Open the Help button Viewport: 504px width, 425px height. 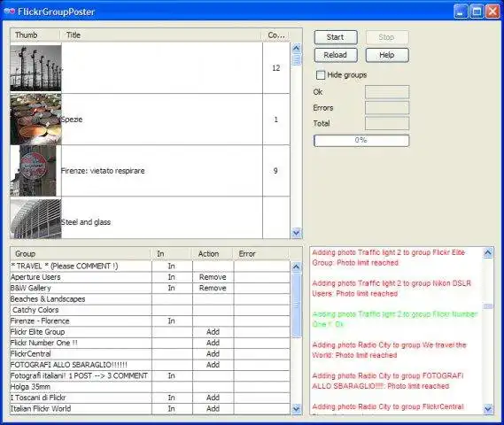pyautogui.click(x=387, y=55)
